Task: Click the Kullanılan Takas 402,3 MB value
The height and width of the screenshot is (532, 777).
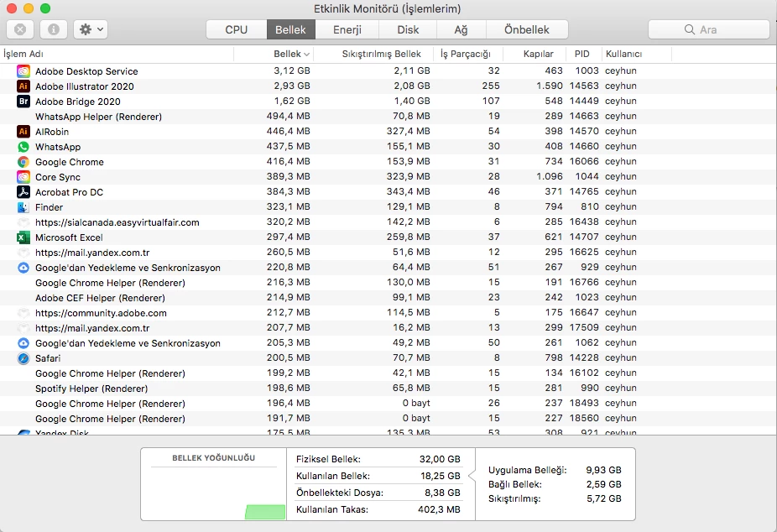Action: pos(439,509)
